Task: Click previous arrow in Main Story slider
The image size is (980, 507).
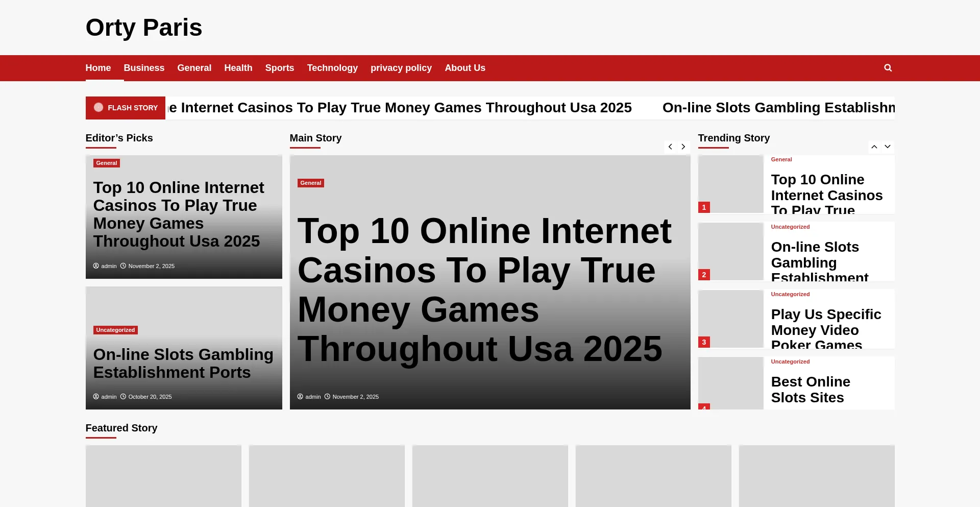Action: [670, 147]
